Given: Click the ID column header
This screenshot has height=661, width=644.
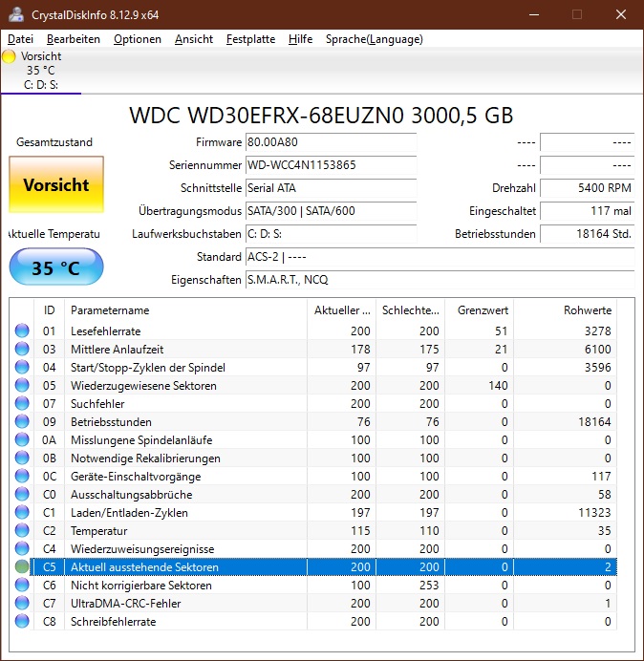Looking at the screenshot, I should point(49,310).
